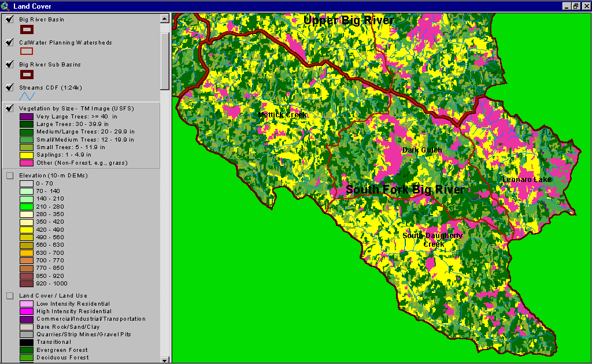Click the '850 - 920' elevation label

click(x=50, y=276)
